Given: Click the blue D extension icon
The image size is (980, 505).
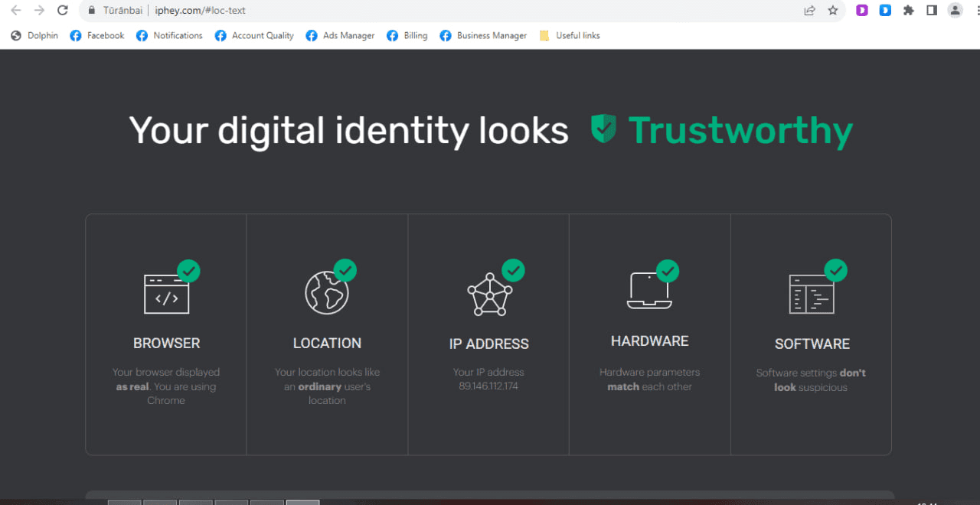Looking at the screenshot, I should [x=885, y=11].
